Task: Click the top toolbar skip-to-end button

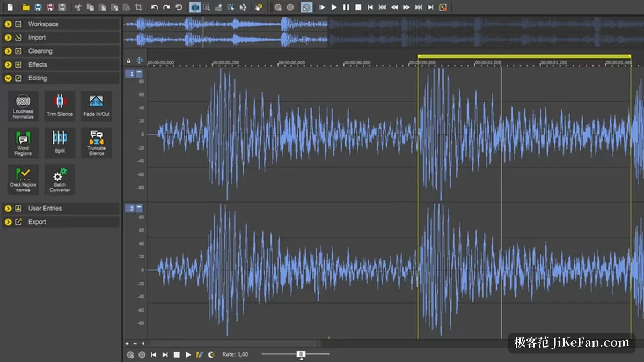Action: click(431, 8)
